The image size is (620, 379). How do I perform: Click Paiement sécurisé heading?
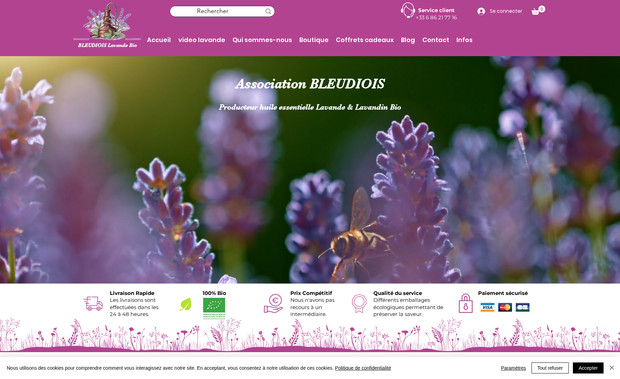(503, 293)
